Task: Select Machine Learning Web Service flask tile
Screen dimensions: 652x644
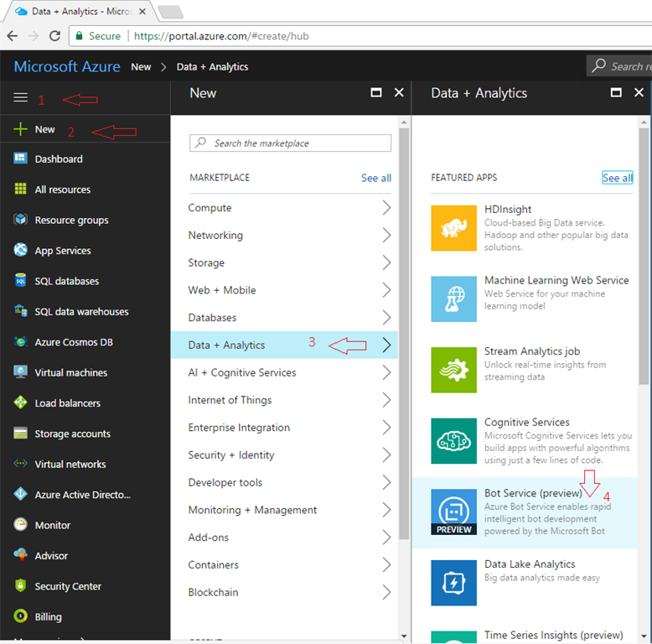Action: click(x=453, y=299)
